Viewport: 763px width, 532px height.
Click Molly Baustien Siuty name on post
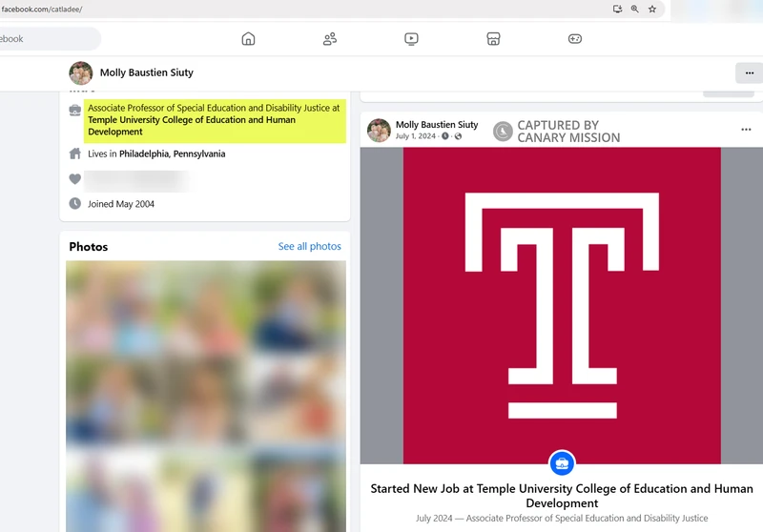tap(437, 125)
